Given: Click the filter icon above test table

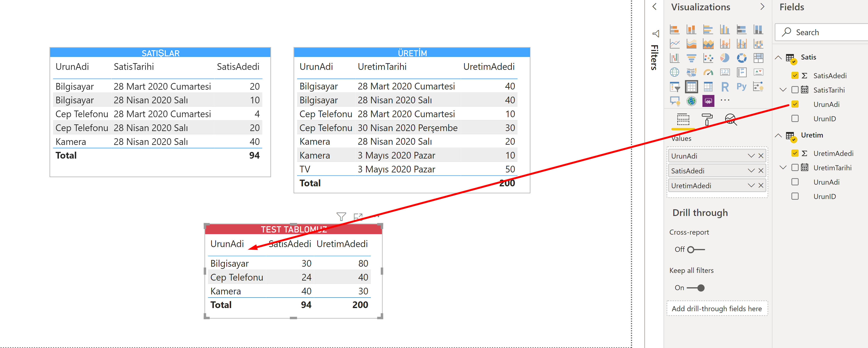Looking at the screenshot, I should pyautogui.click(x=341, y=216).
